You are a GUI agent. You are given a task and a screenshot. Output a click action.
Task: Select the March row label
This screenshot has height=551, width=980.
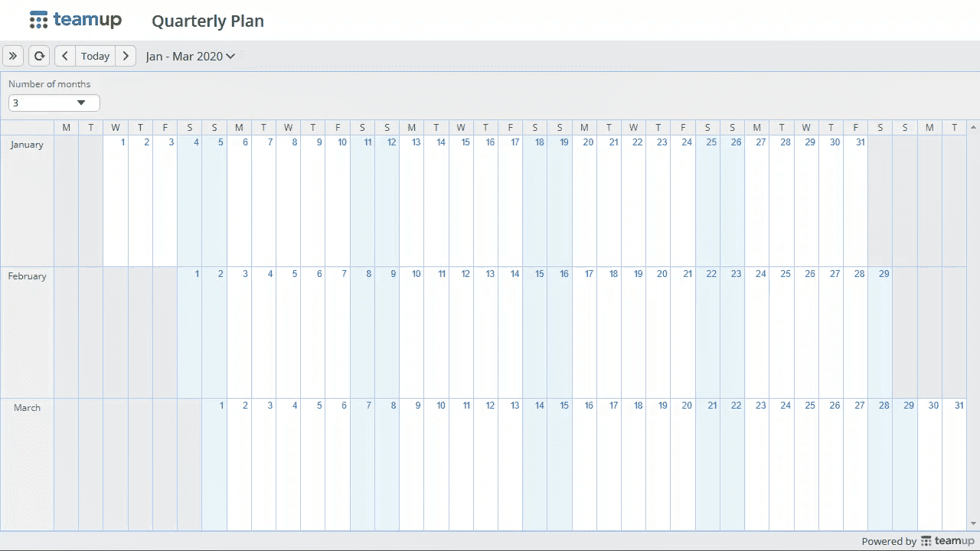coord(27,408)
